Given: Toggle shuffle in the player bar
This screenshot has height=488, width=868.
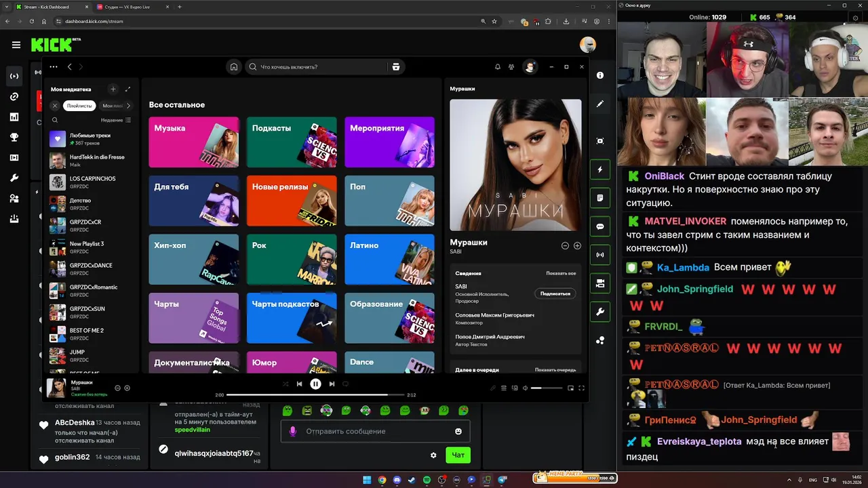Looking at the screenshot, I should [285, 384].
